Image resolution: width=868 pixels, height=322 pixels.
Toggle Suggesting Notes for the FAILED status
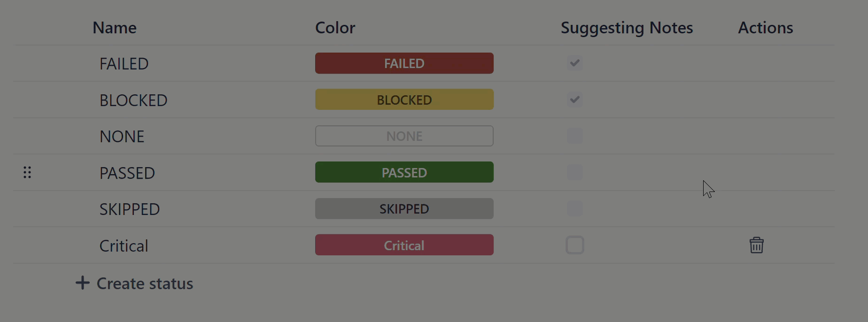574,63
